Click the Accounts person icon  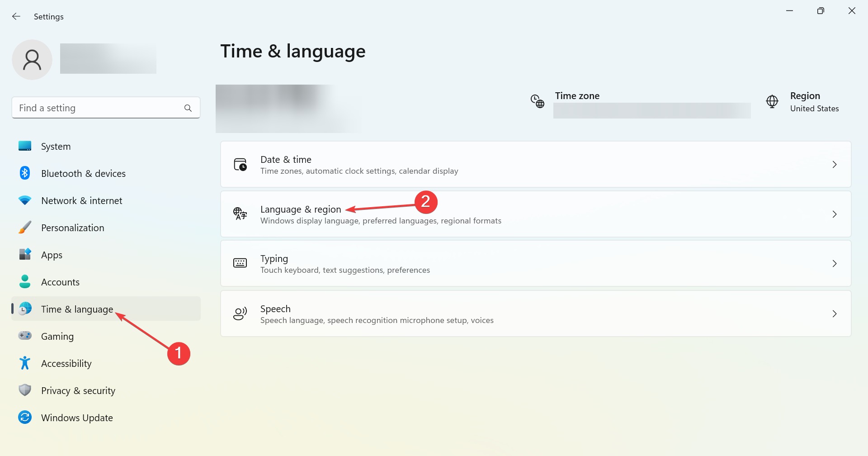(x=25, y=281)
